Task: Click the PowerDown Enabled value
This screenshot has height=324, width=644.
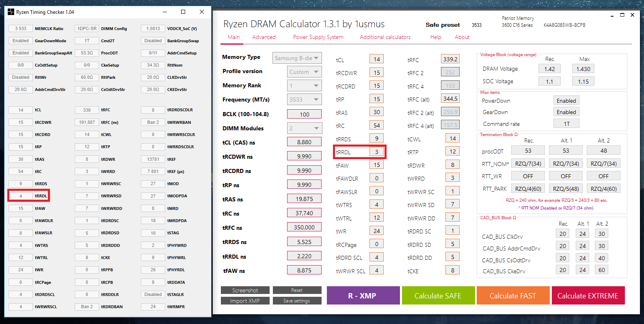Action: (566, 101)
